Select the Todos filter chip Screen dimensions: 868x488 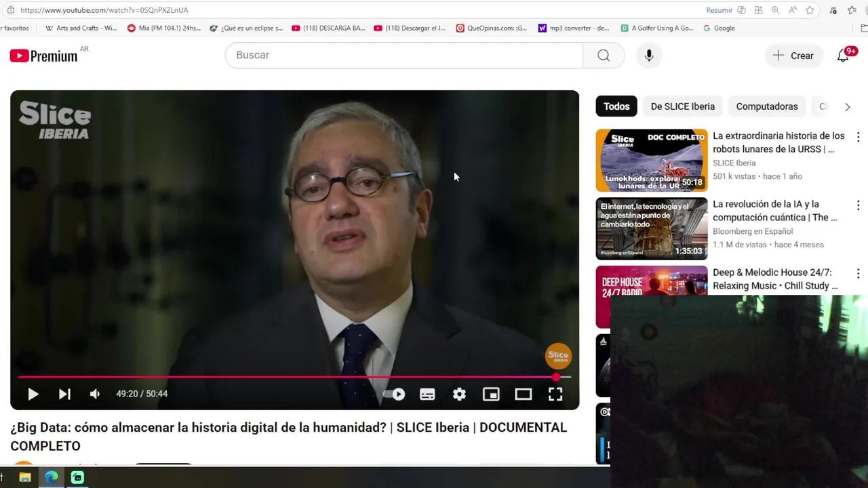pyautogui.click(x=616, y=106)
